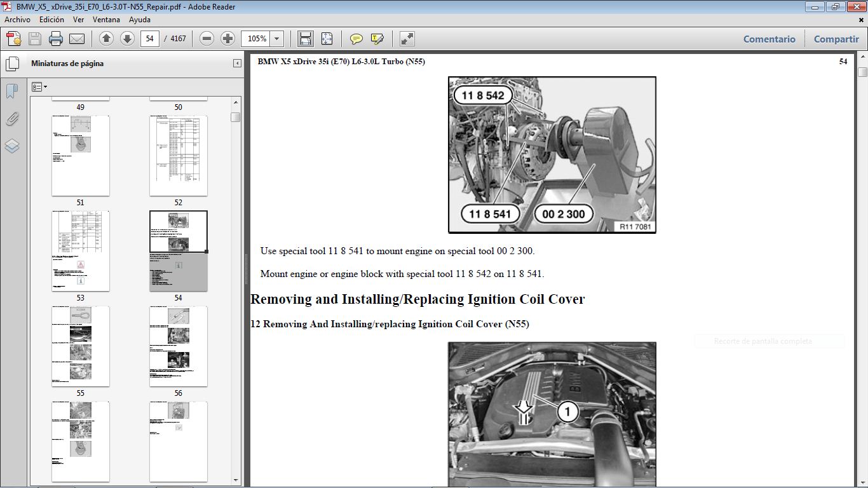Select the highlight text tool
The width and height of the screenshot is (868, 488).
(x=377, y=39)
